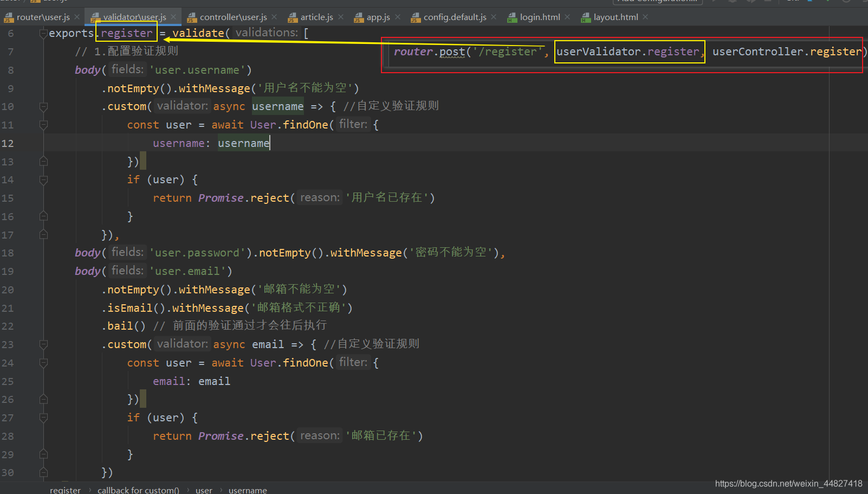Collapse the fold end marker on line 29

pyautogui.click(x=44, y=454)
